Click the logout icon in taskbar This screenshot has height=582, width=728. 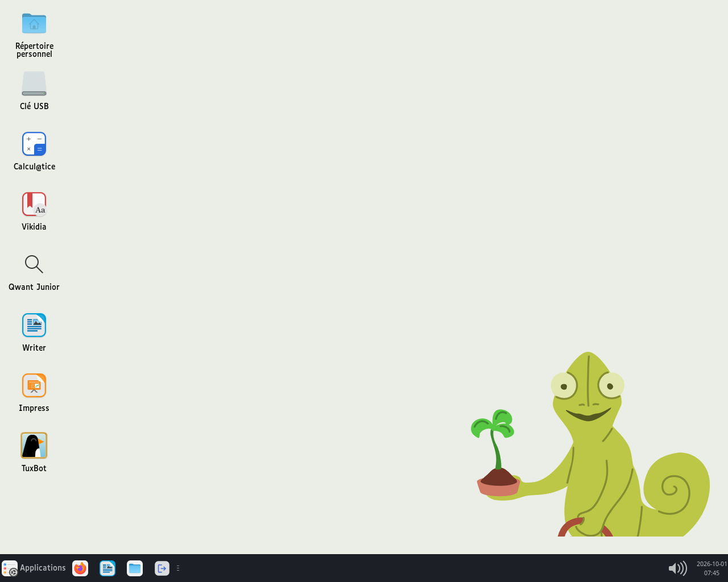click(162, 568)
